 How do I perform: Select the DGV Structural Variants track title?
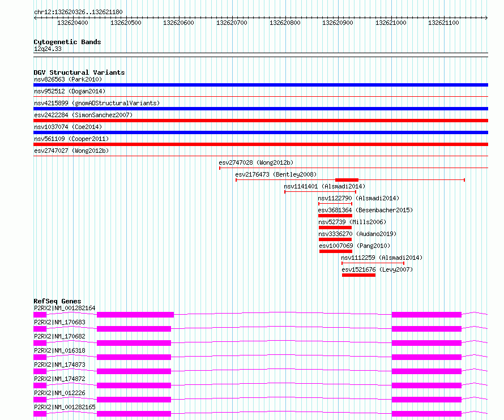(x=79, y=72)
